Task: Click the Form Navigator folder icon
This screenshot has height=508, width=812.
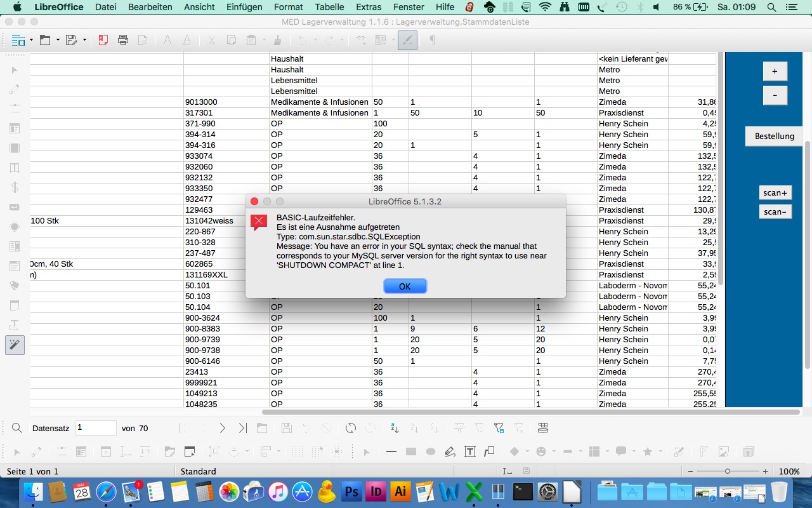Action: point(169,451)
